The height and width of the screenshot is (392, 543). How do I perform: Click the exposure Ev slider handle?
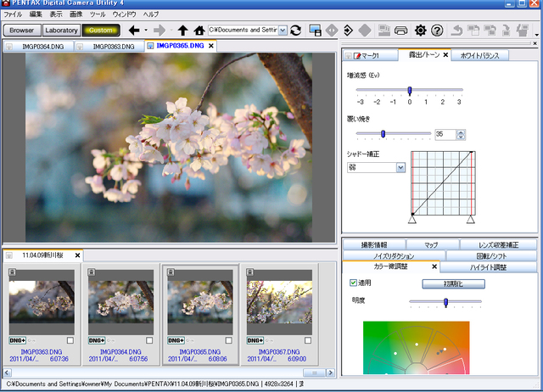point(410,91)
